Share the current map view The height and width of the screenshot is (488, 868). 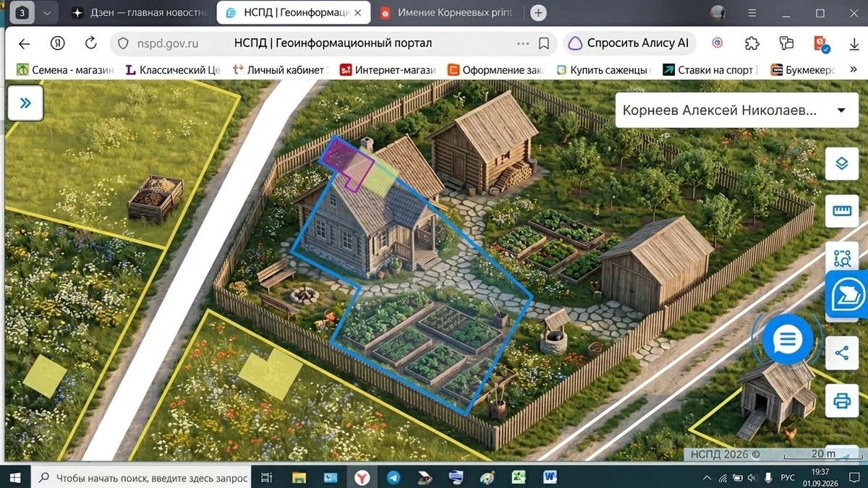tap(841, 354)
